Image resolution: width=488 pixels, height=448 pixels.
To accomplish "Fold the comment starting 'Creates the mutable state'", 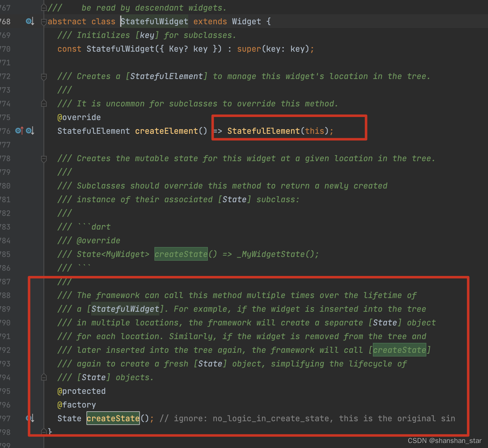I will (44, 159).
